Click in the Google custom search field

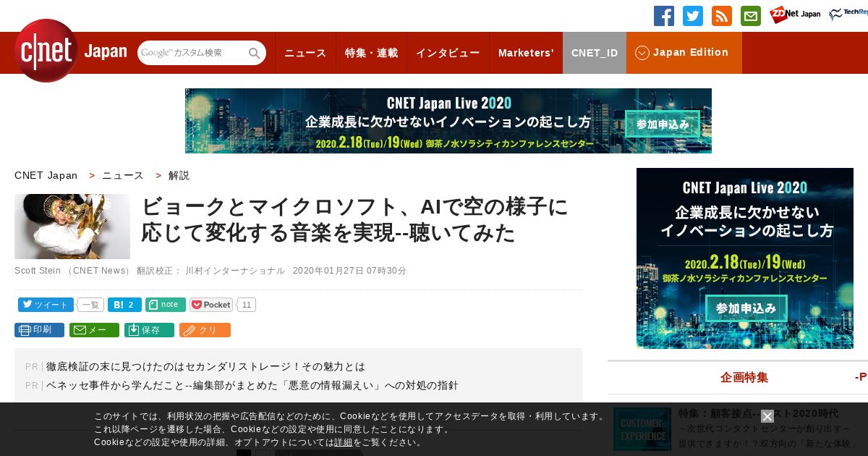click(192, 53)
